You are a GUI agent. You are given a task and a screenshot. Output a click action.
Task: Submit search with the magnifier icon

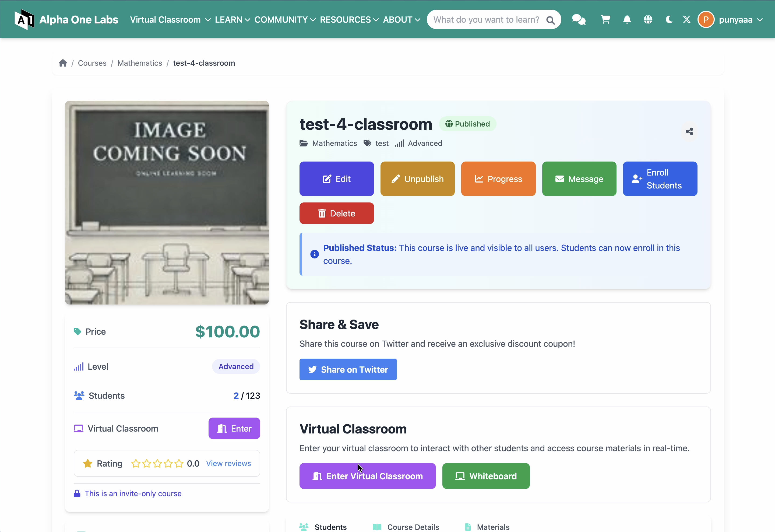pyautogui.click(x=550, y=20)
